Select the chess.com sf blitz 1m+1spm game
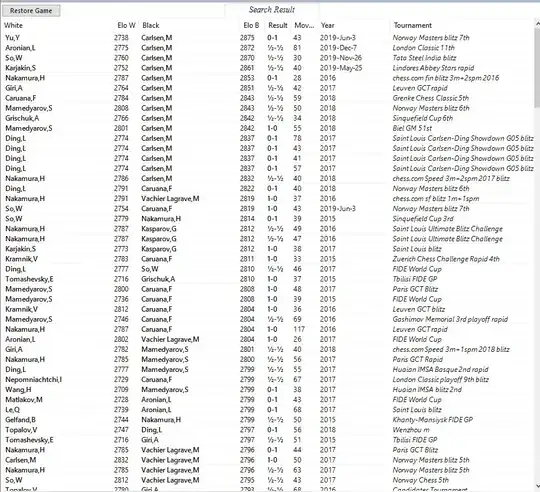 pyautogui.click(x=267, y=198)
